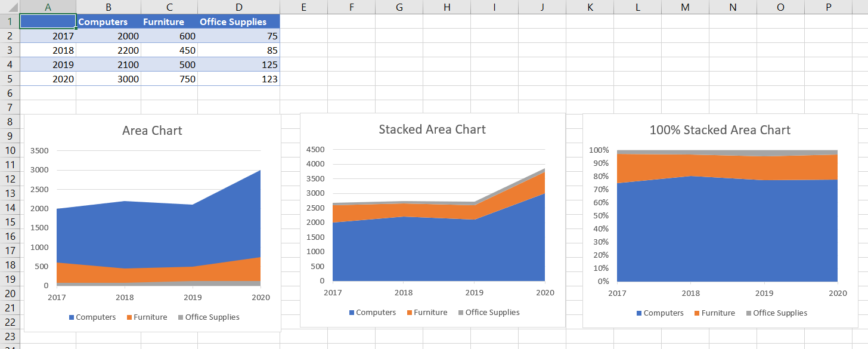Click the Office Supplies header cell
Viewport: 868px width, 349px height.
[232, 21]
